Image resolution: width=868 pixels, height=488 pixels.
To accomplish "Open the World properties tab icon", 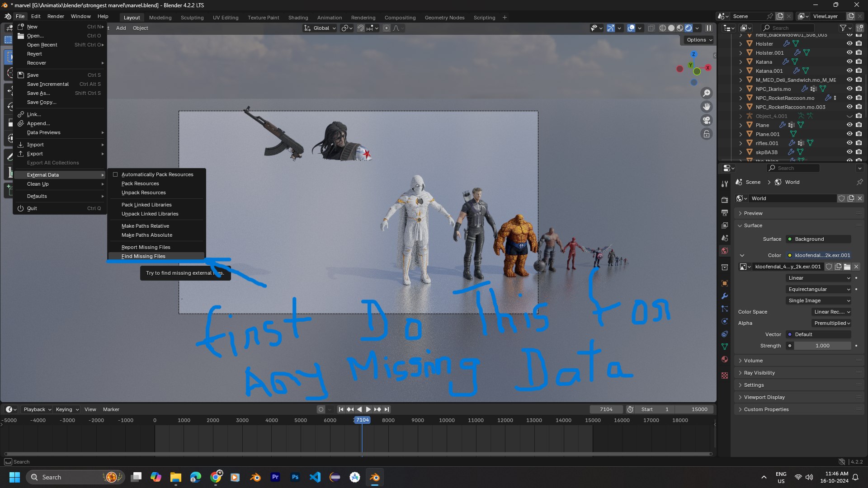I will point(725,251).
